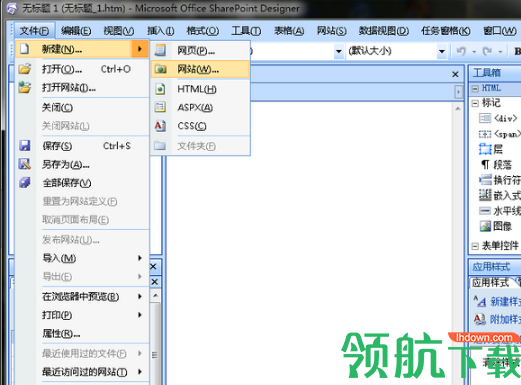The image size is (521, 385).
Task: Open the 窗口(W) menu
Action: tap(500, 31)
